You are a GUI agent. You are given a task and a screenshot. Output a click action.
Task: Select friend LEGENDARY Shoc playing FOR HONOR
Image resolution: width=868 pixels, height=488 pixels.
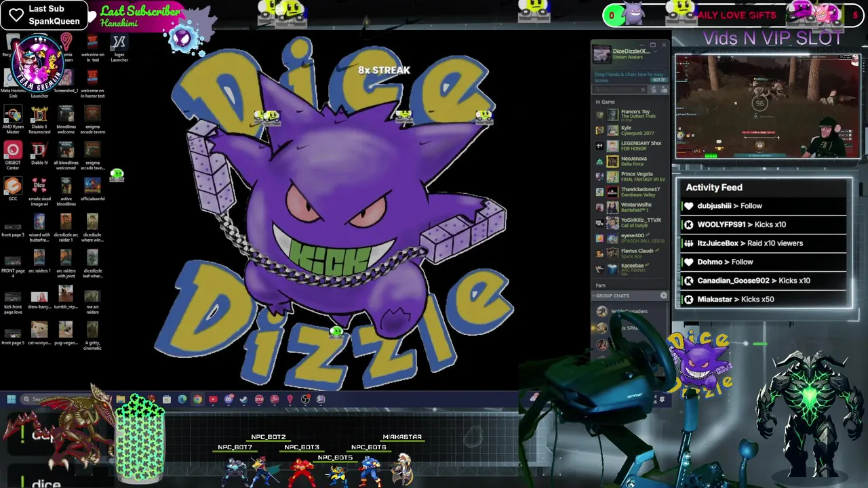(x=631, y=146)
